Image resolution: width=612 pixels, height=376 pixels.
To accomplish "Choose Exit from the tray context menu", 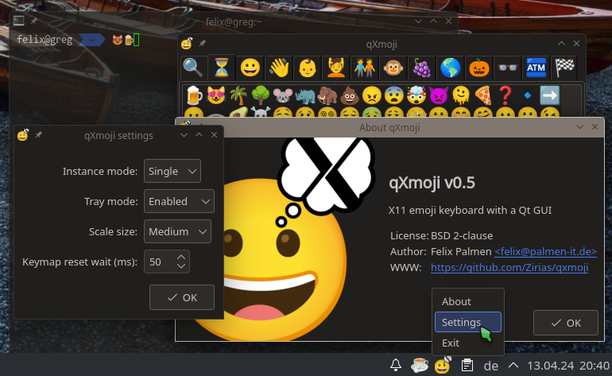I will (468, 343).
